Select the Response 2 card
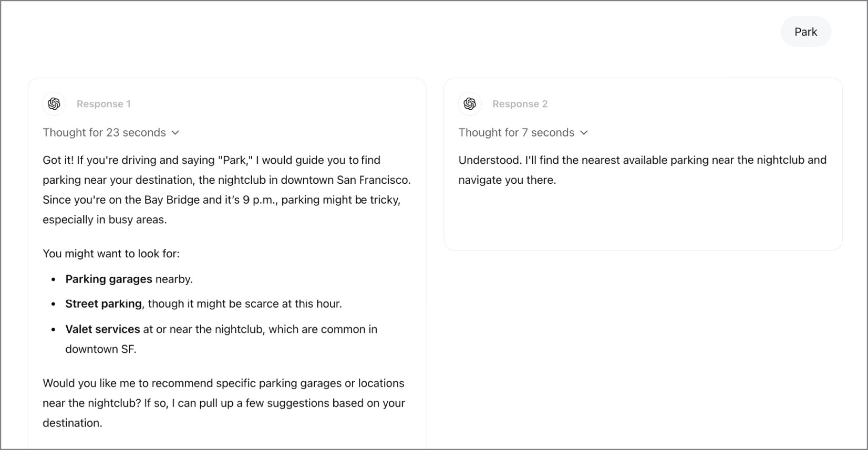The height and width of the screenshot is (450, 868). (643, 164)
